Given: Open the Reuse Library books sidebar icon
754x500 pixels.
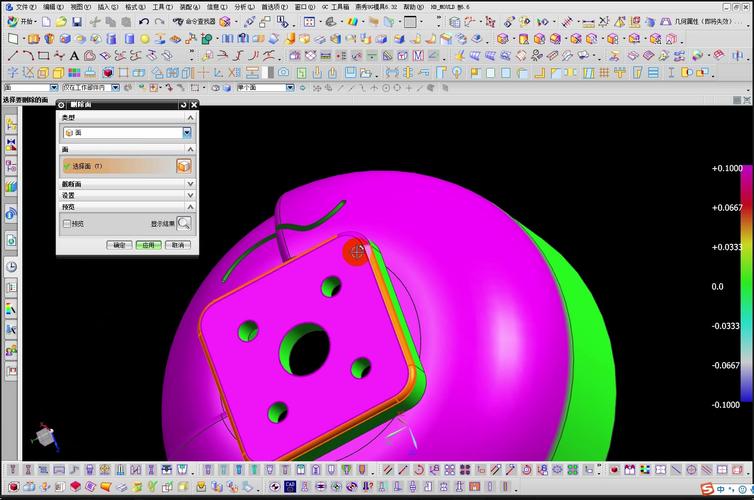Looking at the screenshot, I should (11, 186).
